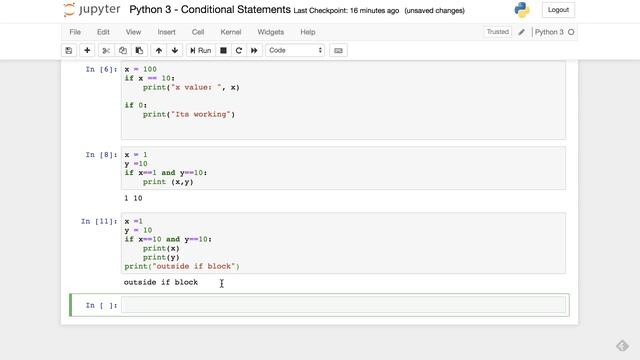Open the Kernel menu
The width and height of the screenshot is (640, 360).
click(231, 32)
